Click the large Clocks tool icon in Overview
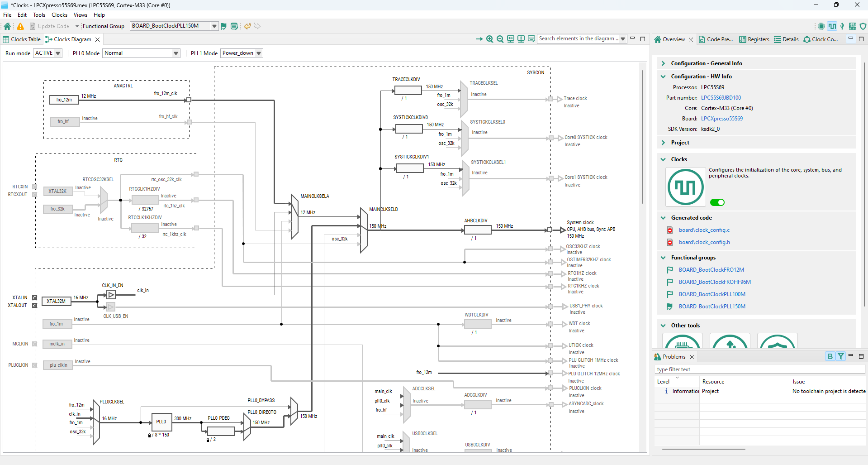This screenshot has width=868, height=465. tap(685, 187)
